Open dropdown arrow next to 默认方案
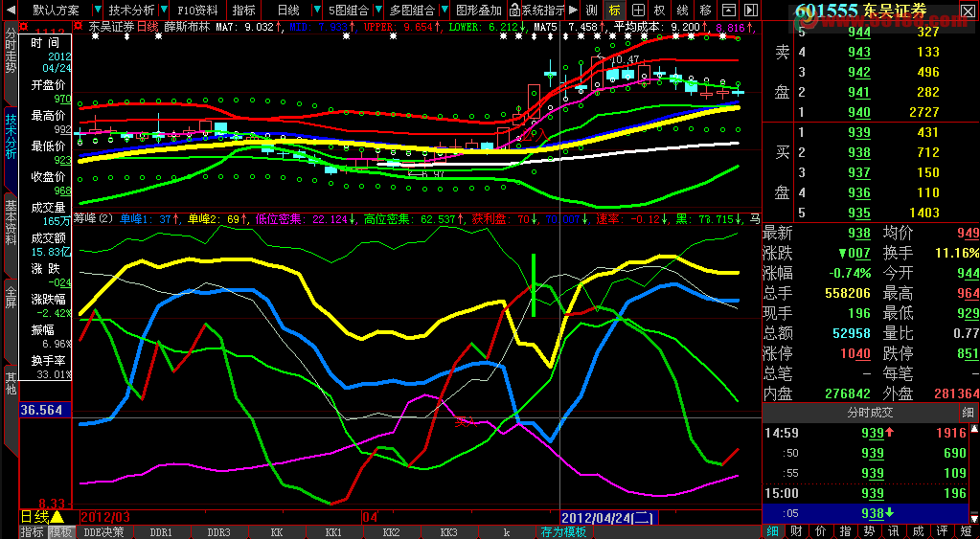This screenshot has width=980, height=539. [98, 10]
